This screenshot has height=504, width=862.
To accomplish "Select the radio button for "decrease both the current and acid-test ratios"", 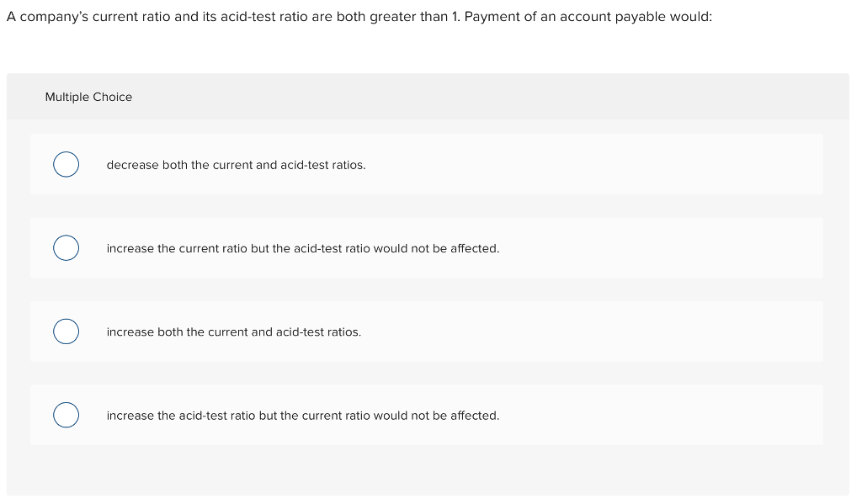I will pos(66,164).
